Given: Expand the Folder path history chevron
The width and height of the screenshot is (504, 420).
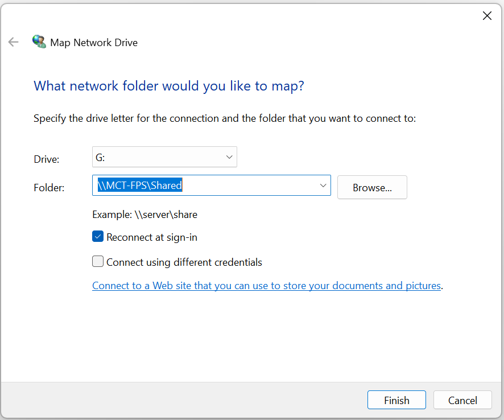Looking at the screenshot, I should coord(323,186).
